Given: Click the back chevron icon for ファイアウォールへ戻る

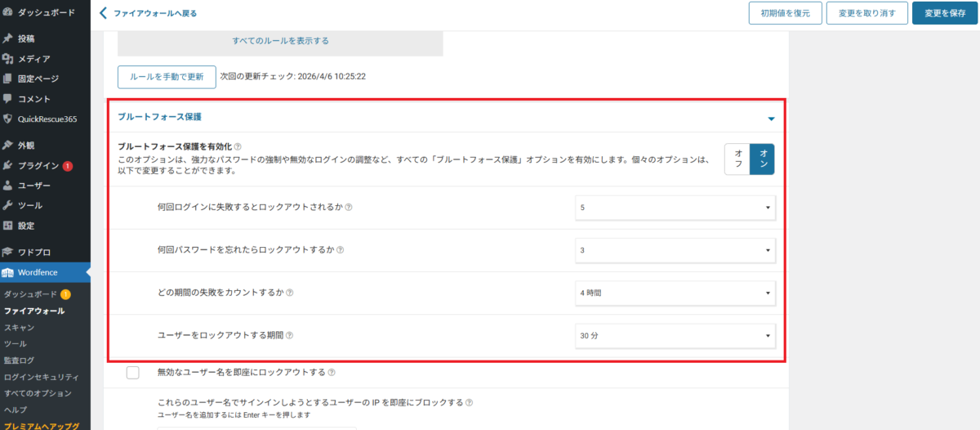Looking at the screenshot, I should [x=103, y=13].
